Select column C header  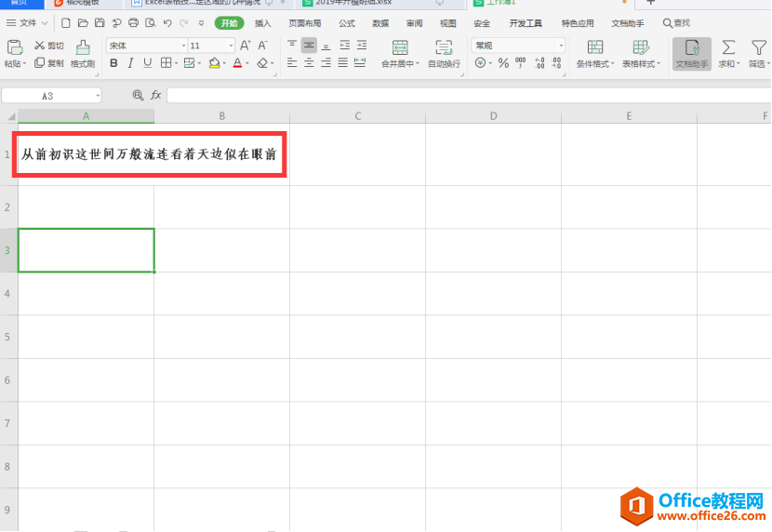coord(358,116)
